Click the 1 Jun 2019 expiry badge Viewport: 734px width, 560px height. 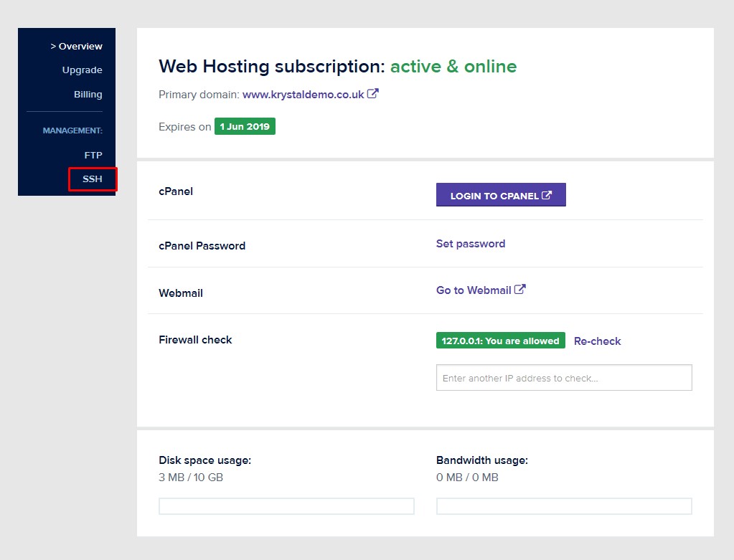click(245, 126)
